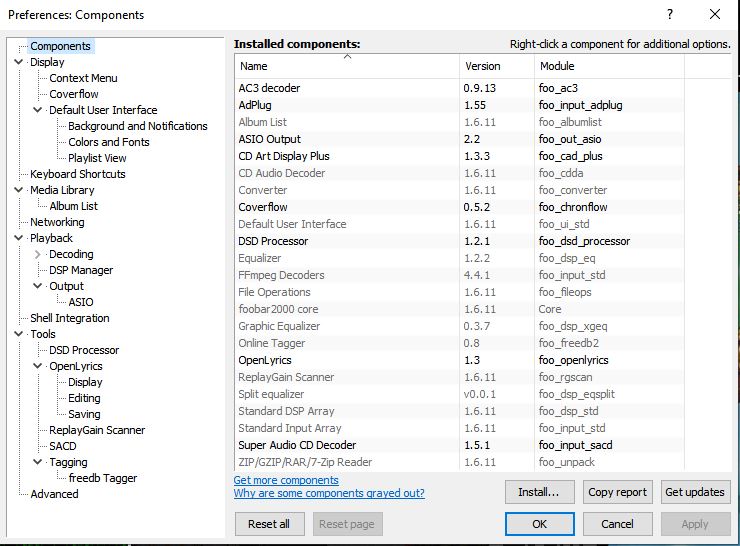The width and height of the screenshot is (740, 546).
Task: Confirm preferences with OK button
Action: (539, 524)
